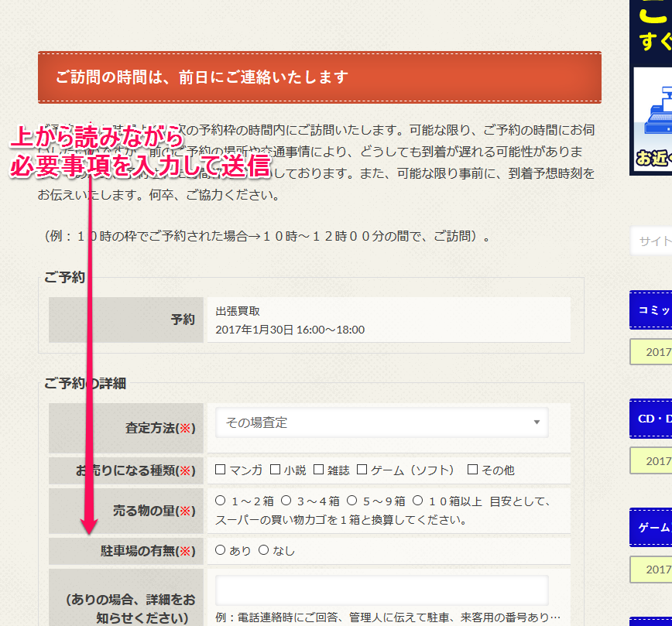Click the example text beginning 例：電話連絡時にご回答
Screen dimensions: 672x626
(x=388, y=617)
